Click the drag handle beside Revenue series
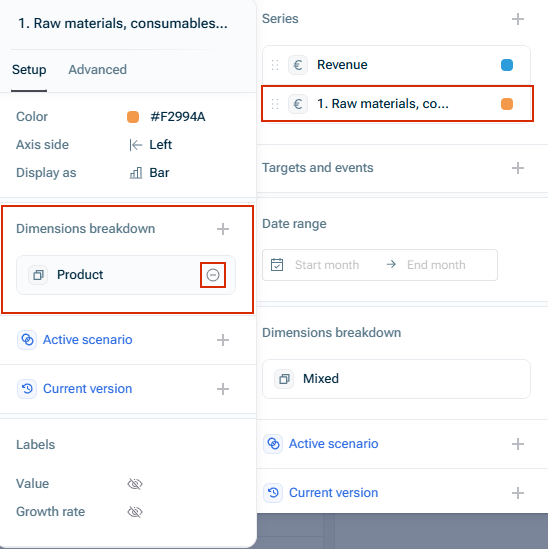 click(x=275, y=65)
